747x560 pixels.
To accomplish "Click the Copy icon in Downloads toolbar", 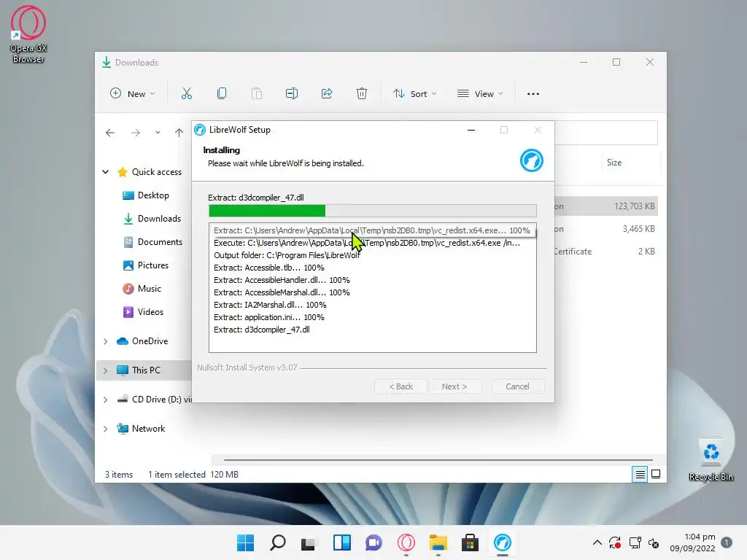I will (222, 93).
